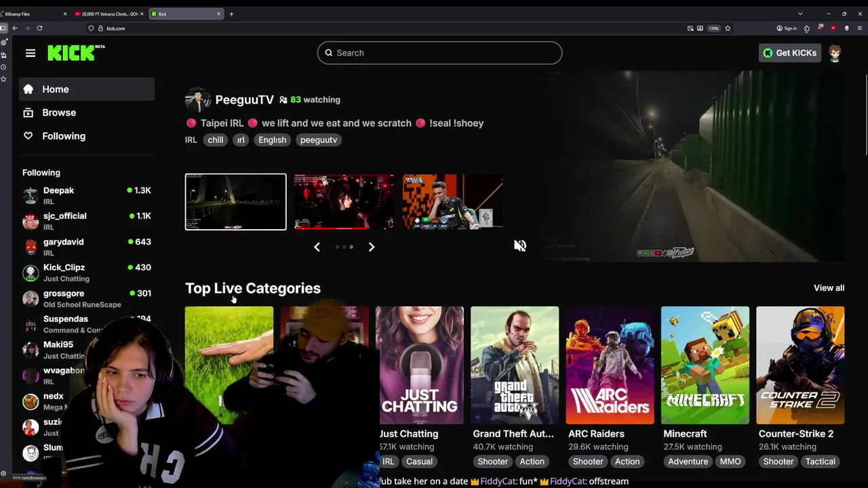The height and width of the screenshot is (488, 868).
Task: Select the 'English' language tag
Action: [272, 140]
